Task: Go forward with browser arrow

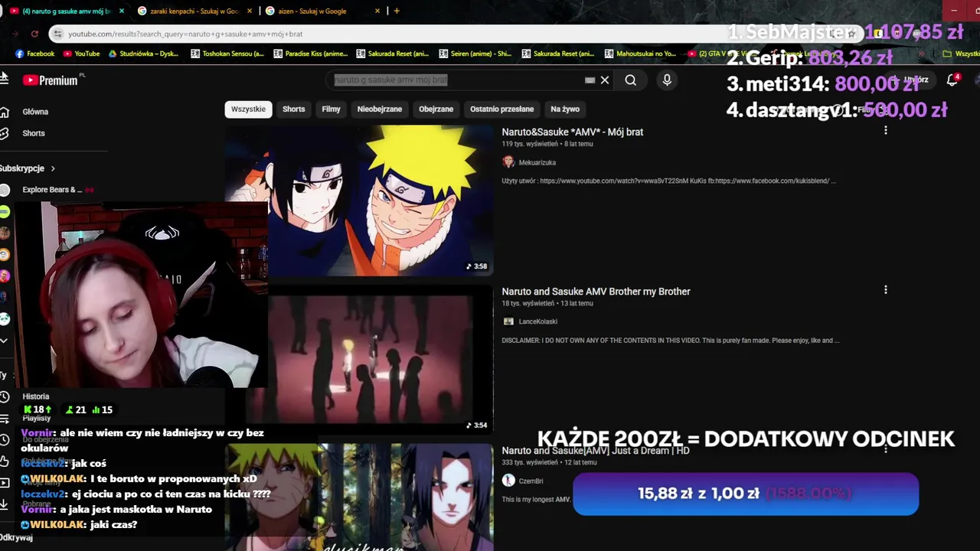Action: [15, 34]
